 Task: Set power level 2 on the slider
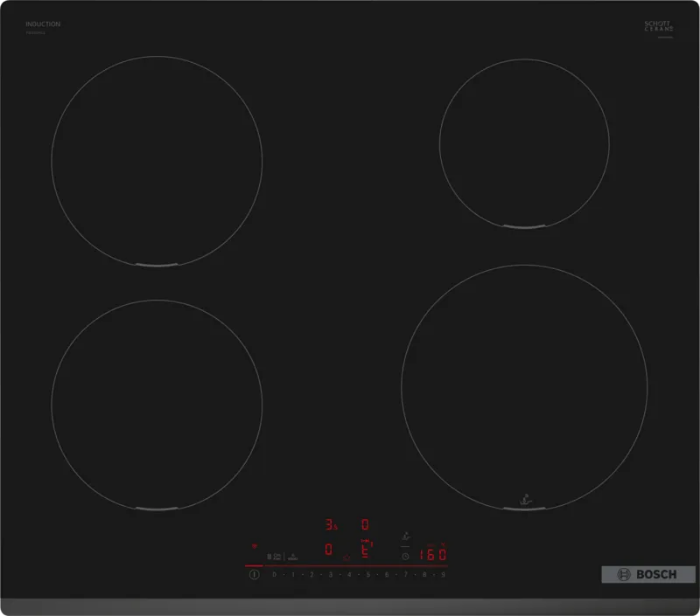pos(312,574)
